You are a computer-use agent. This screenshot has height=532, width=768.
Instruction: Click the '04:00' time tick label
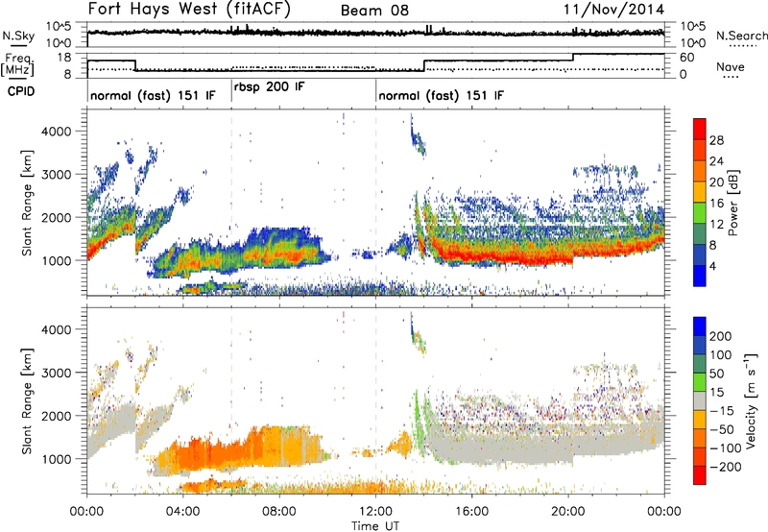182,512
